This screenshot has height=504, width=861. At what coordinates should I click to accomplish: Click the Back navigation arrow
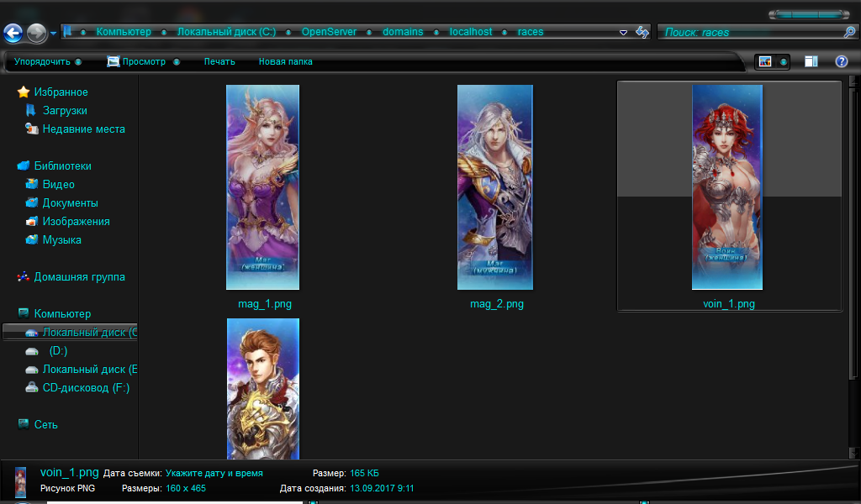point(13,33)
